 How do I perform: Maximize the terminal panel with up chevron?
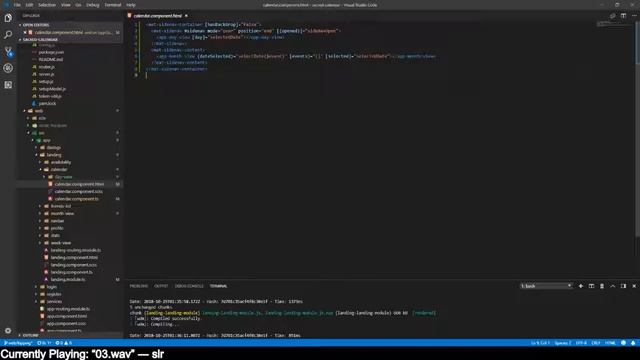point(613,286)
